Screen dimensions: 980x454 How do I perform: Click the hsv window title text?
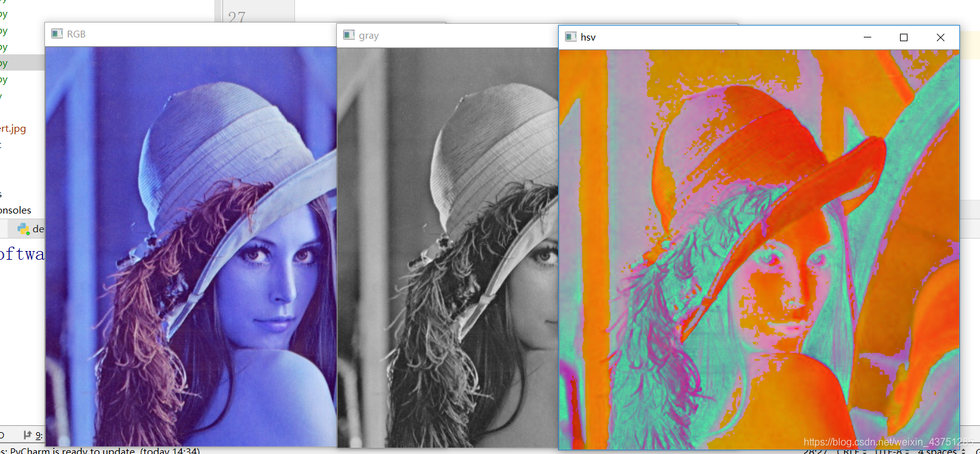coord(588,37)
